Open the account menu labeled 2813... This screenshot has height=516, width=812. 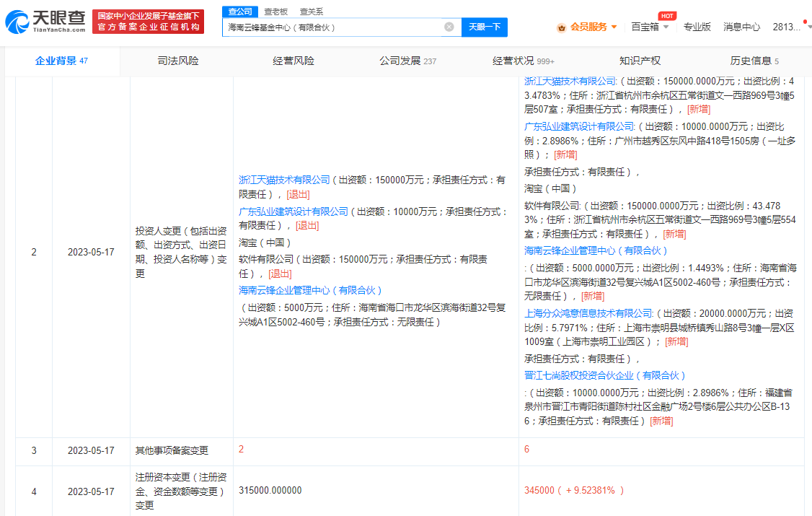pyautogui.click(x=787, y=27)
